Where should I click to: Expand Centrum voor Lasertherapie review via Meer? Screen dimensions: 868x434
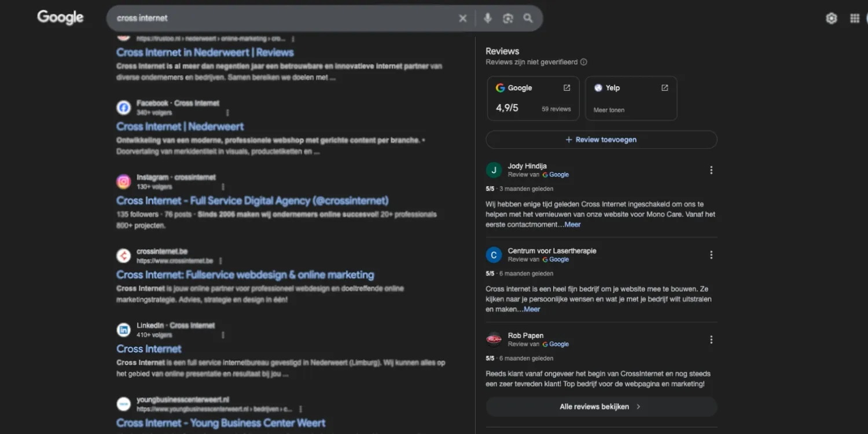(531, 309)
